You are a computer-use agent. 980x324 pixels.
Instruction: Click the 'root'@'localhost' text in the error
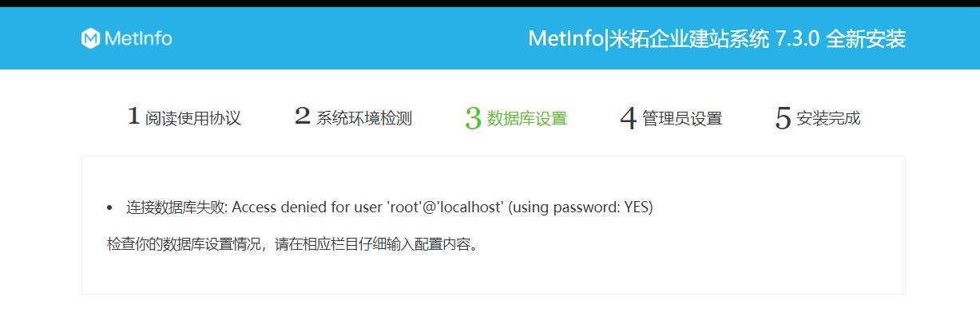coord(445,207)
